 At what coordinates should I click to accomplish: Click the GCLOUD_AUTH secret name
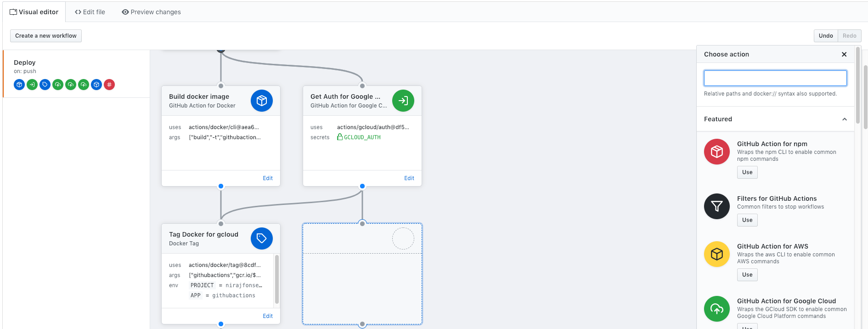point(362,137)
